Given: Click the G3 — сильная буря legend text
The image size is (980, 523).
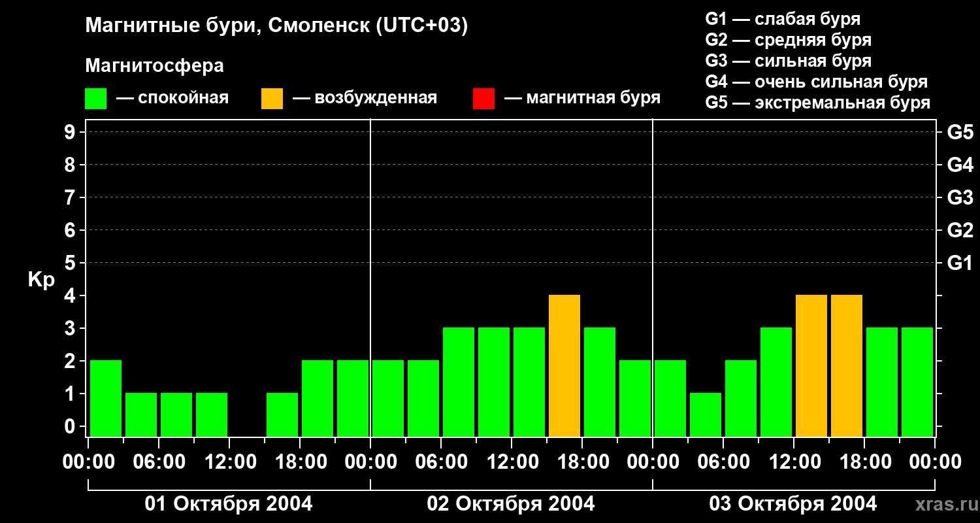Looking at the screenshot, I should pos(789,61).
